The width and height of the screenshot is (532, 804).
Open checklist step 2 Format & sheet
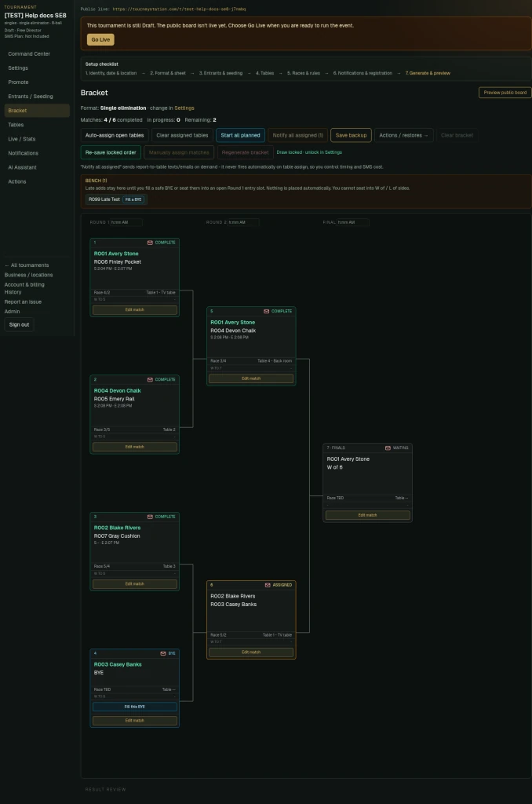tap(168, 73)
